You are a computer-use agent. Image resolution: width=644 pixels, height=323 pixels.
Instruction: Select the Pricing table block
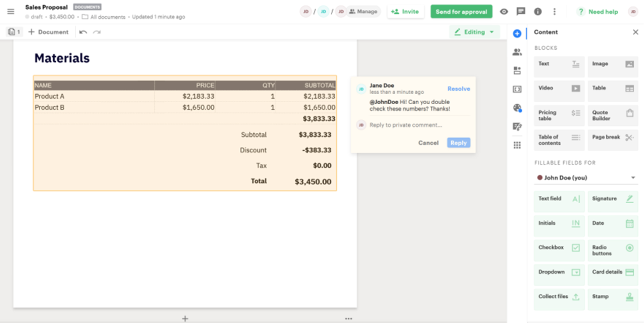click(x=559, y=115)
